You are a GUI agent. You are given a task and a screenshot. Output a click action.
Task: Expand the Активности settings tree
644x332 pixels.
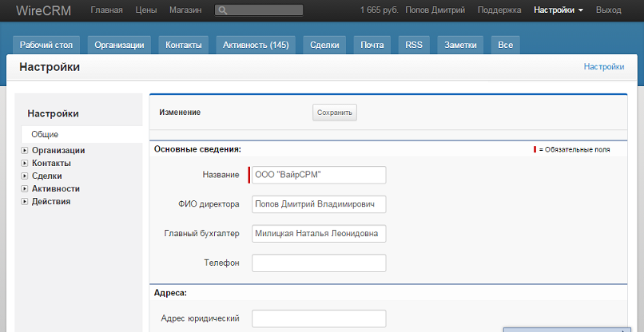tap(24, 189)
